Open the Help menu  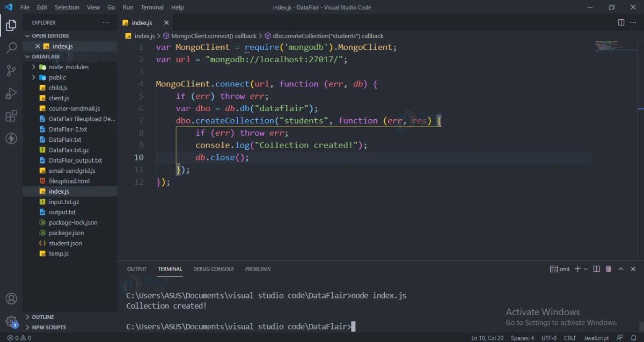point(178,7)
